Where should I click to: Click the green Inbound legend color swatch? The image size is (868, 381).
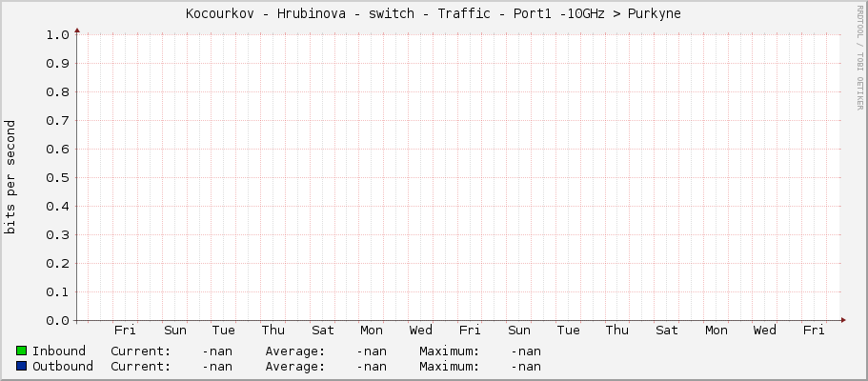(22, 351)
